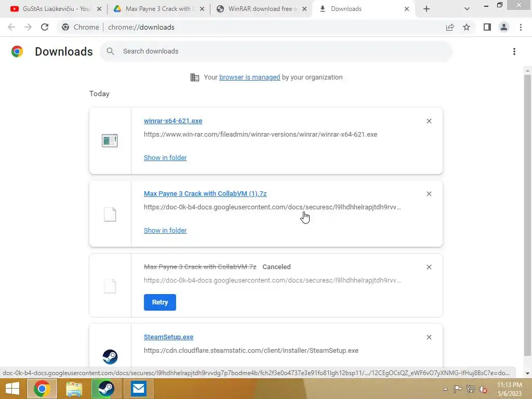Click the network tray icon
The height and width of the screenshot is (399, 532).
471,389
